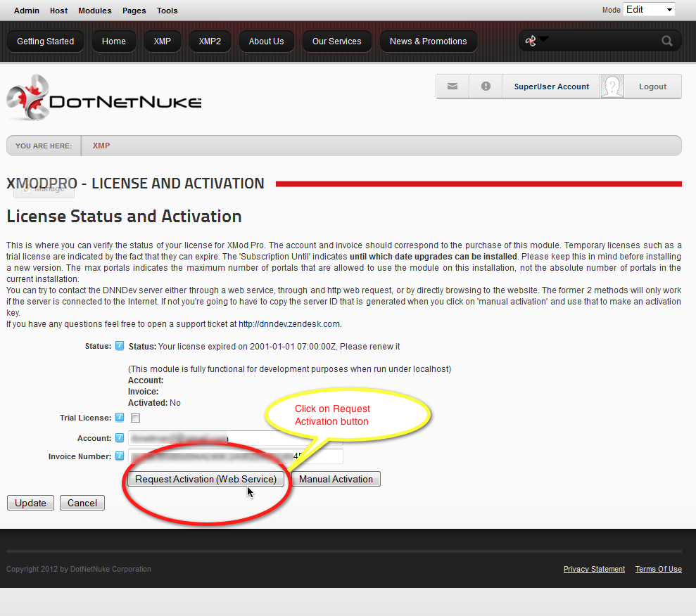Click the Cancel button
Image resolution: width=696 pixels, height=616 pixels.
(82, 503)
